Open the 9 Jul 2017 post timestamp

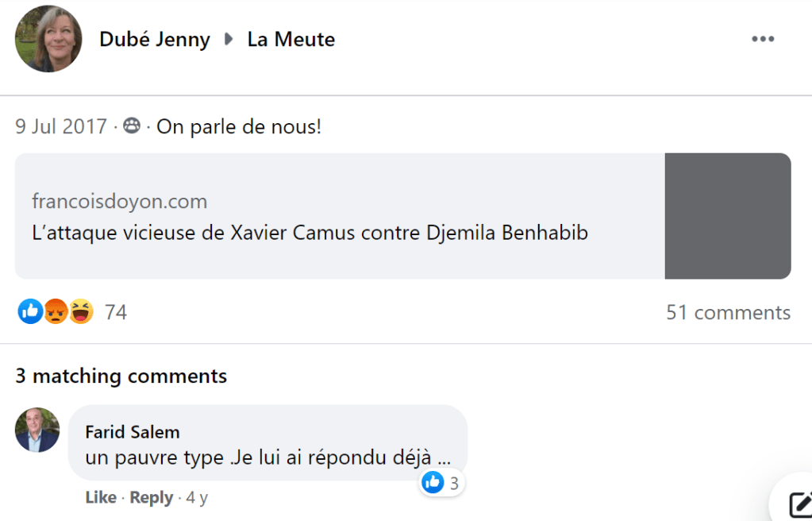coord(60,126)
